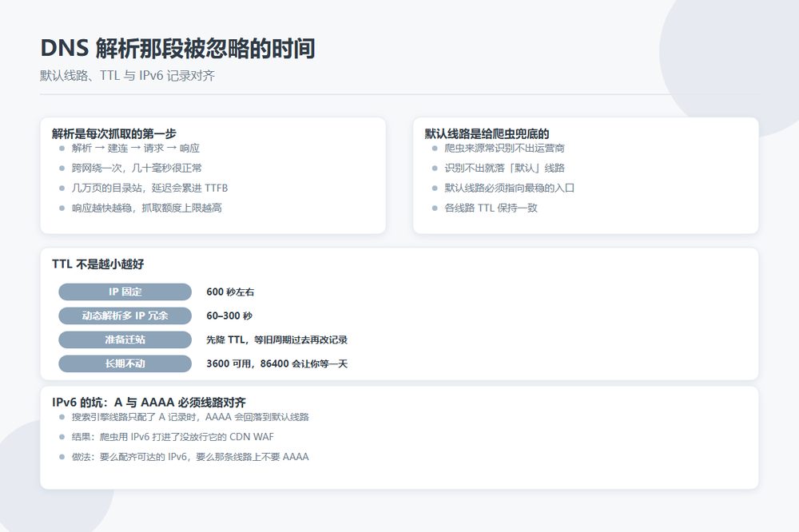Click the title 'DNS 解析那段被忽略的时间'
Viewport: 799px width, 532px height.
[x=177, y=49]
